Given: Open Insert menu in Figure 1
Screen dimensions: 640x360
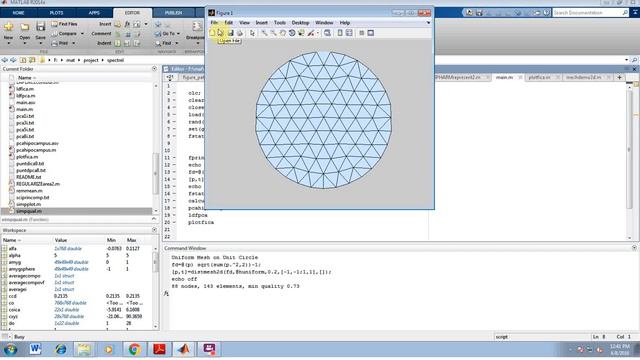Looking at the screenshot, I should (262, 23).
